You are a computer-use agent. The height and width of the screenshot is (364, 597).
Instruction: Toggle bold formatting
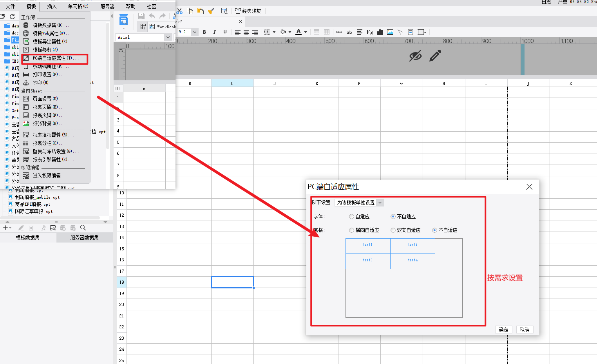click(204, 32)
